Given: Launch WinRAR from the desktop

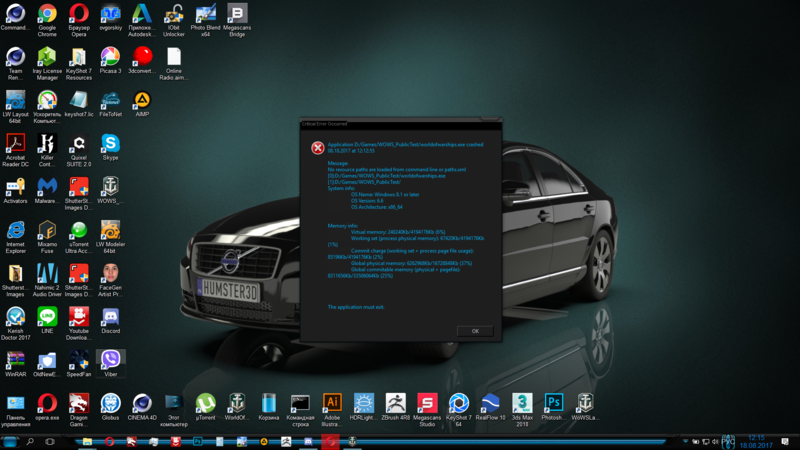Looking at the screenshot, I should pyautogui.click(x=15, y=360).
